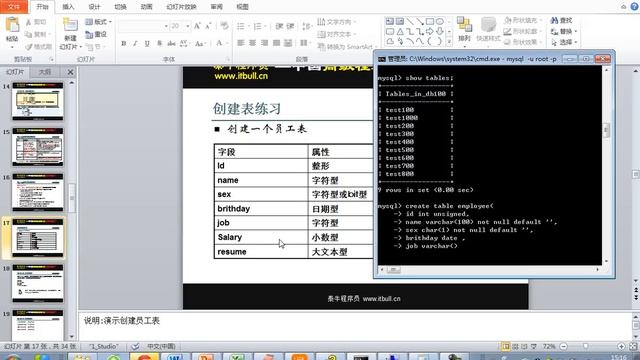
Task: Click the Reading view status icon
Action: [x=524, y=347]
